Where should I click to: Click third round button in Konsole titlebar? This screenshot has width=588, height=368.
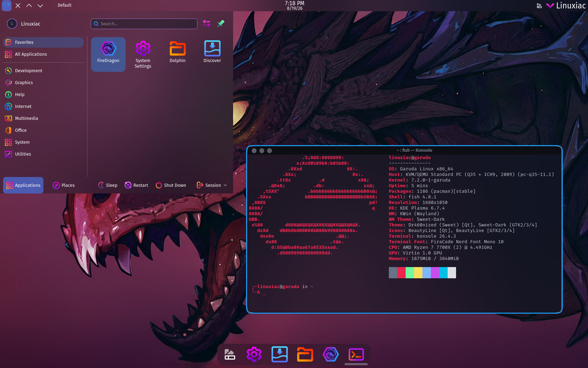[x=269, y=151]
